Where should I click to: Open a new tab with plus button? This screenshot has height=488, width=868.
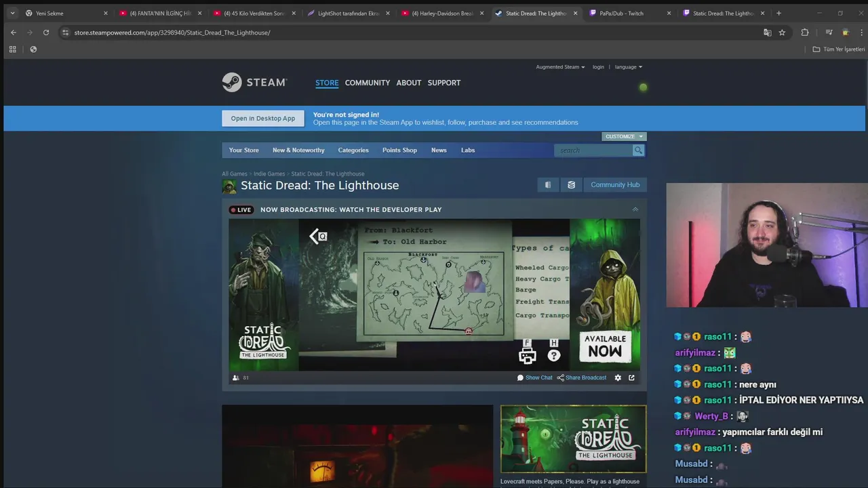(778, 13)
